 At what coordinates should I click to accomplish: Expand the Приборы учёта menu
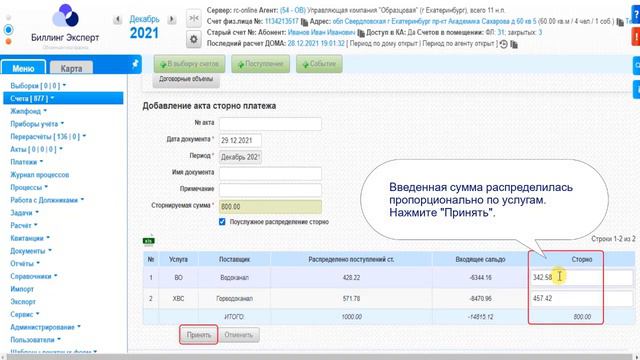tap(37, 124)
